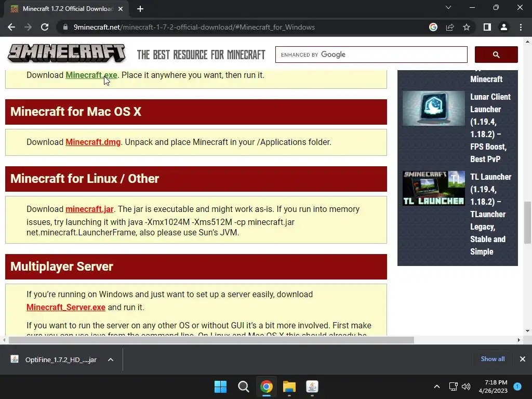532x399 pixels.
Task: Expand the tab search chevron
Action: click(448, 7)
